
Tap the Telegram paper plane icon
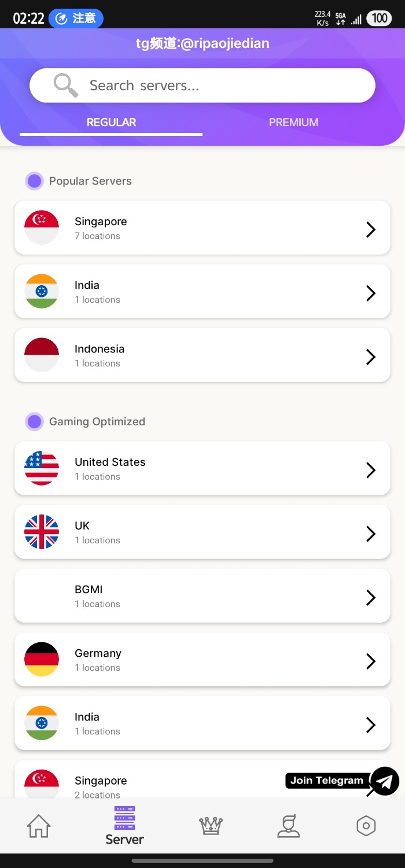(x=385, y=781)
